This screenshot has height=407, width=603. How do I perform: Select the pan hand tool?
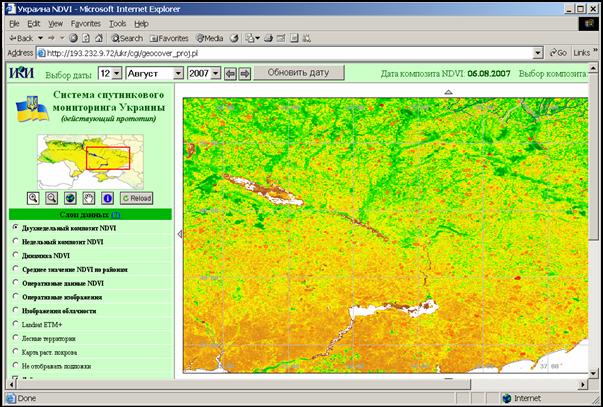click(88, 198)
